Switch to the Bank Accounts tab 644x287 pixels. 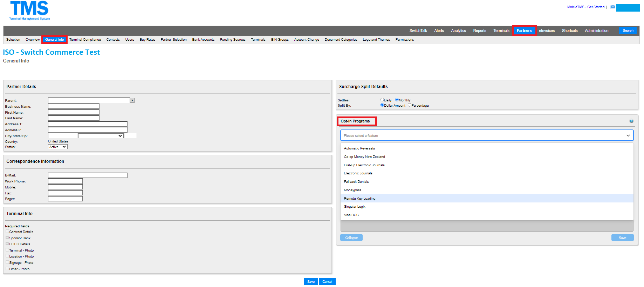(x=203, y=40)
